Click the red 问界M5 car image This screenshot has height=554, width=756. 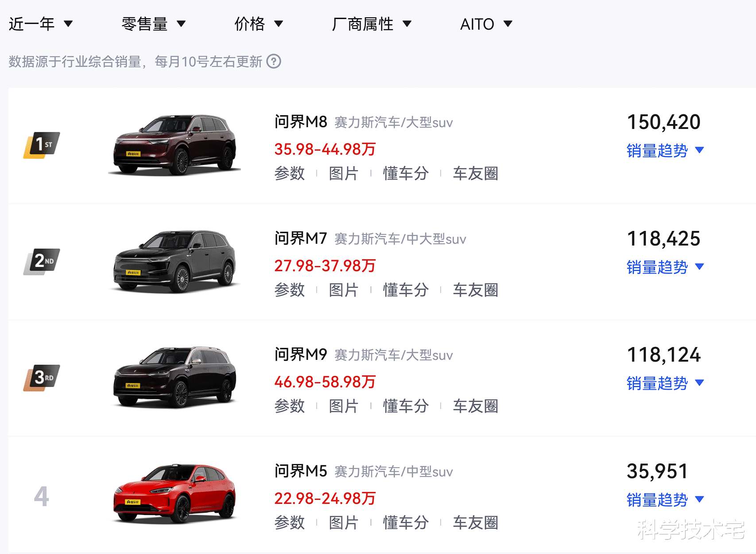(x=174, y=494)
